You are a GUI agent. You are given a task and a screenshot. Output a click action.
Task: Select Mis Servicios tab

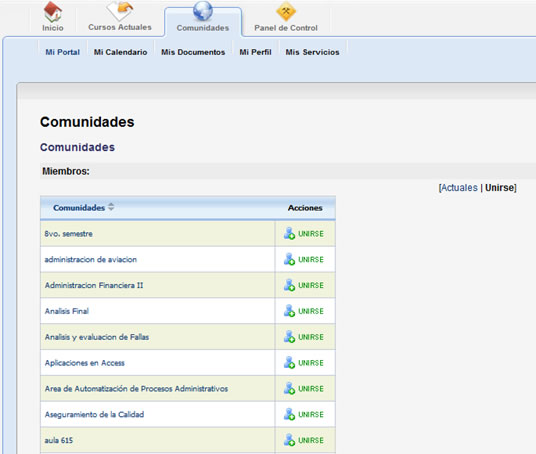312,52
